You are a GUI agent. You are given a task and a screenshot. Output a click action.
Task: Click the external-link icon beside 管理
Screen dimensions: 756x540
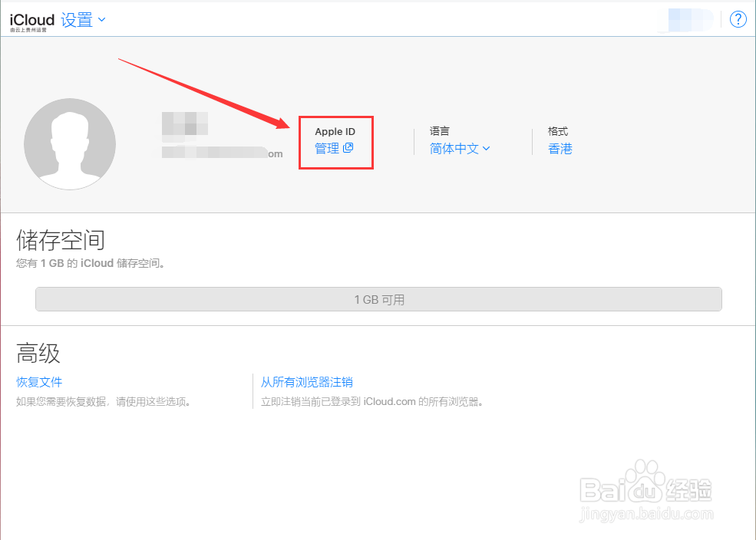[348, 148]
